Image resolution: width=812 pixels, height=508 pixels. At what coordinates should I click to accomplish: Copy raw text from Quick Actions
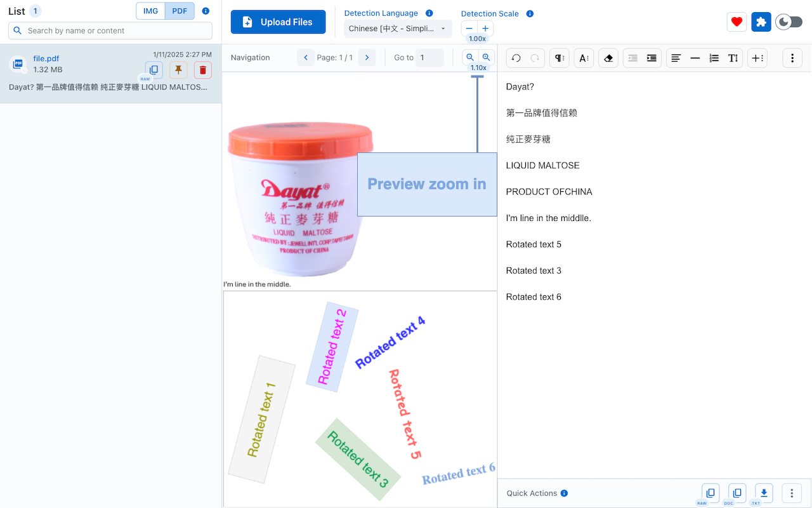pos(710,493)
